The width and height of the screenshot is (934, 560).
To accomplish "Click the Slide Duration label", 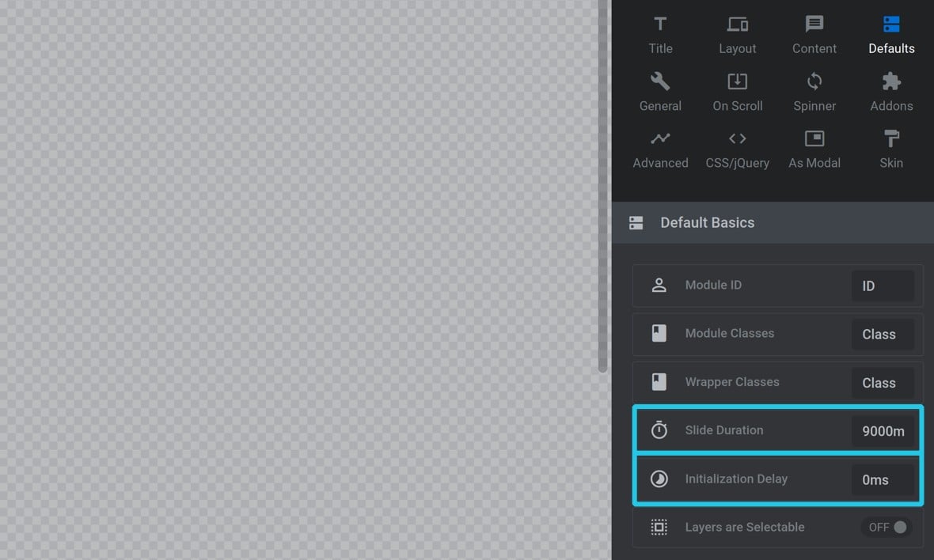I will click(723, 430).
